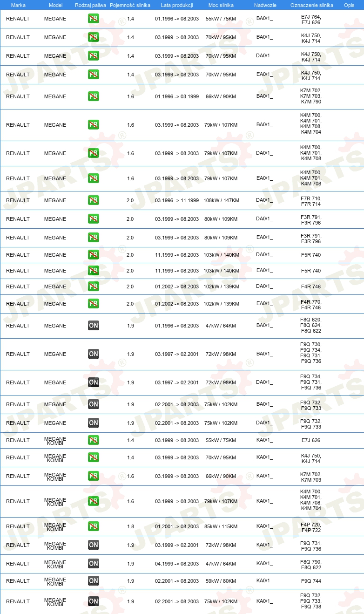This screenshot has width=364, height=614.
Task: Select the '1.8' engine capacity cell
Action: coord(130,526)
